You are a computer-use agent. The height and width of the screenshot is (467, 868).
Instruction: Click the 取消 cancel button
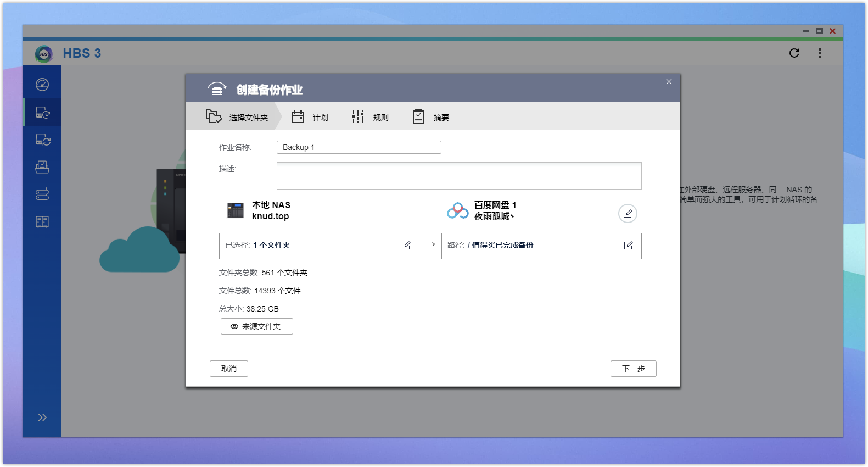[228, 369]
